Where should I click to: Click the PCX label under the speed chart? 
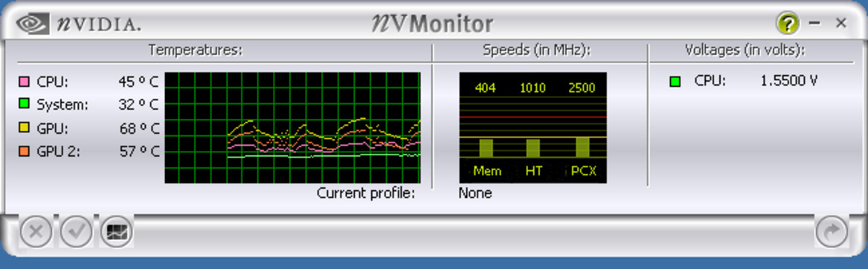coord(583,171)
